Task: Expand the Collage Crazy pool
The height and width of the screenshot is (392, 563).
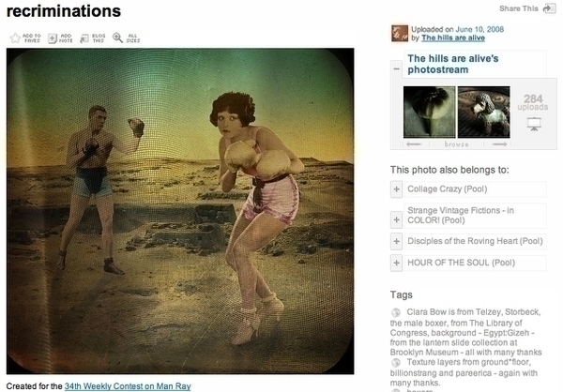Action: tap(396, 189)
